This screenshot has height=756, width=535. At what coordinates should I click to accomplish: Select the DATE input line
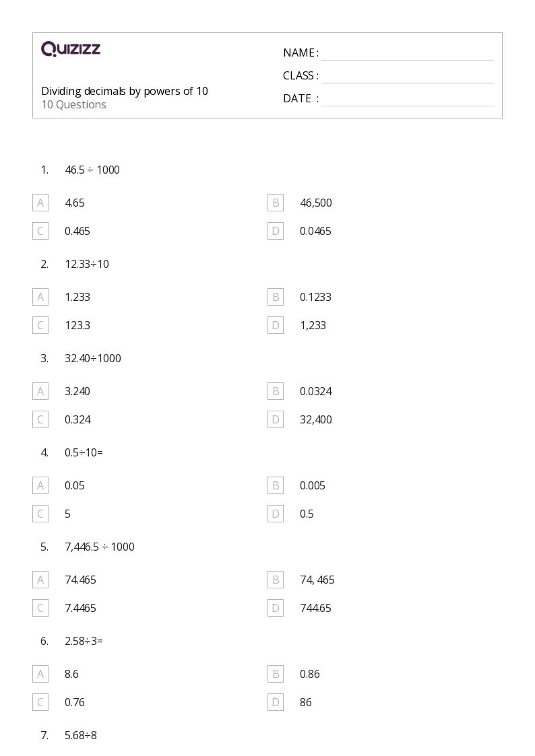[407, 100]
